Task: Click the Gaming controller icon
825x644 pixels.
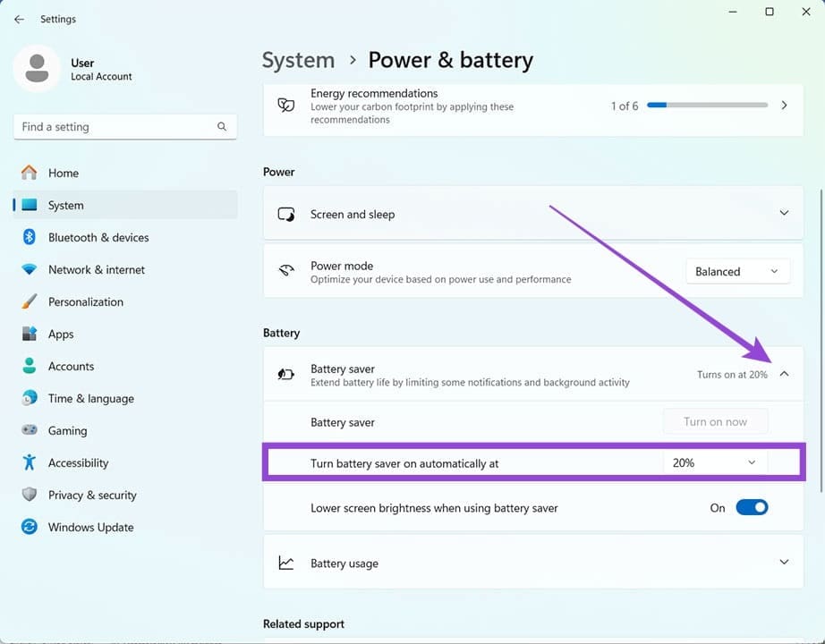Action: 30,430
